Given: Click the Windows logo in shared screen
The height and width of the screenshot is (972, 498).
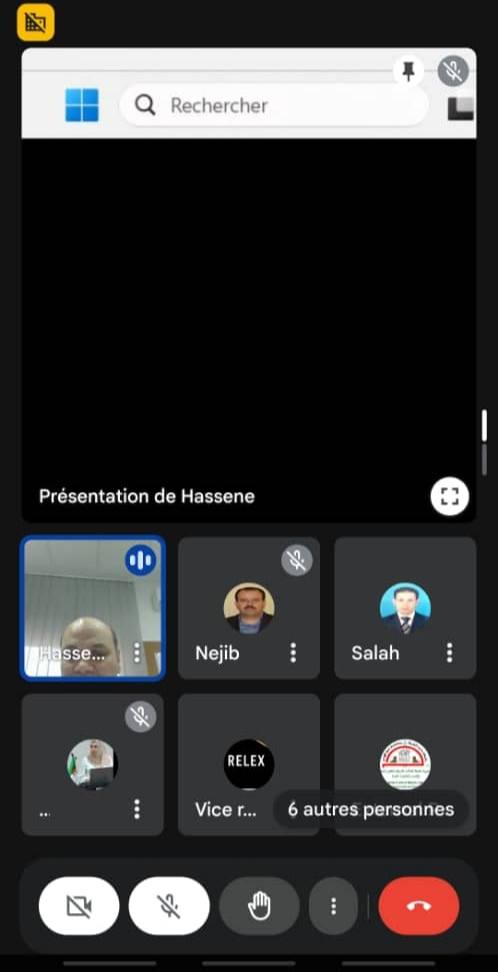Looking at the screenshot, I should click(x=82, y=105).
